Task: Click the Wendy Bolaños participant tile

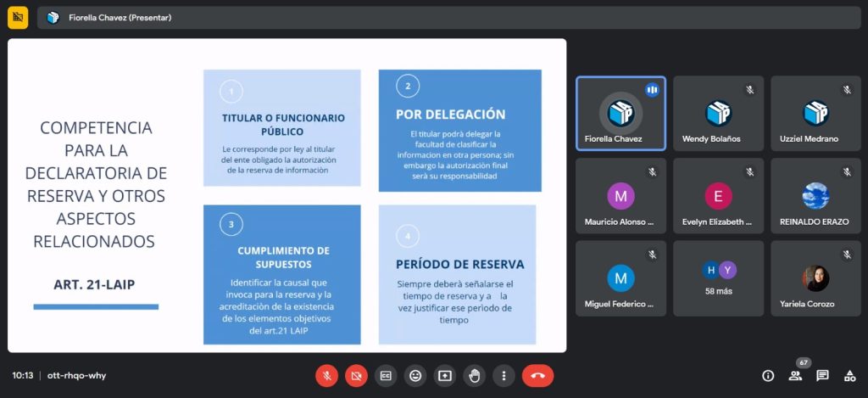Action: 718,114
